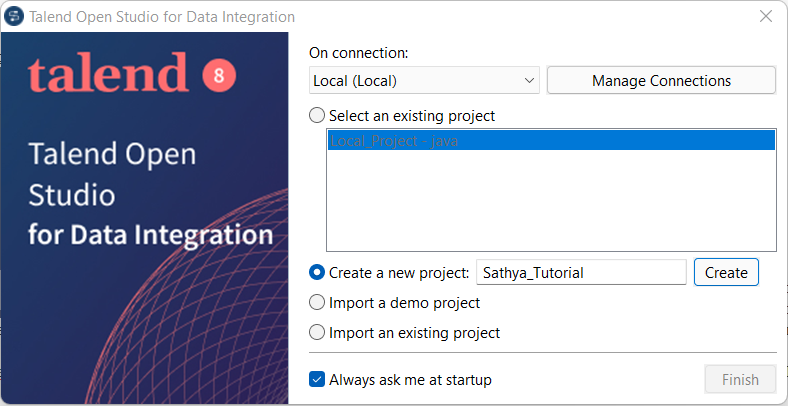Choose the Select an existing project option
Viewport: 788px width, 406px height.
tap(317, 116)
